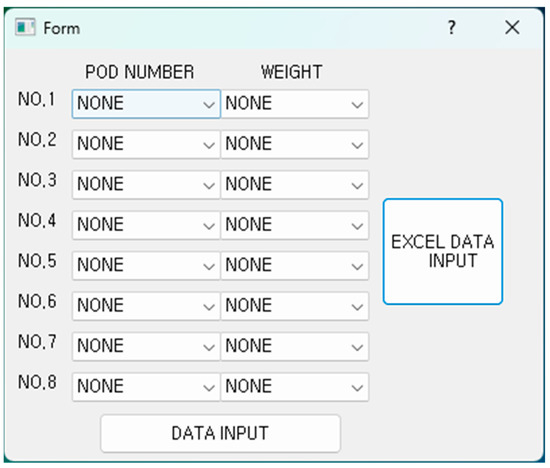Open the NO.1 POD NUMBER dropdown

click(146, 104)
